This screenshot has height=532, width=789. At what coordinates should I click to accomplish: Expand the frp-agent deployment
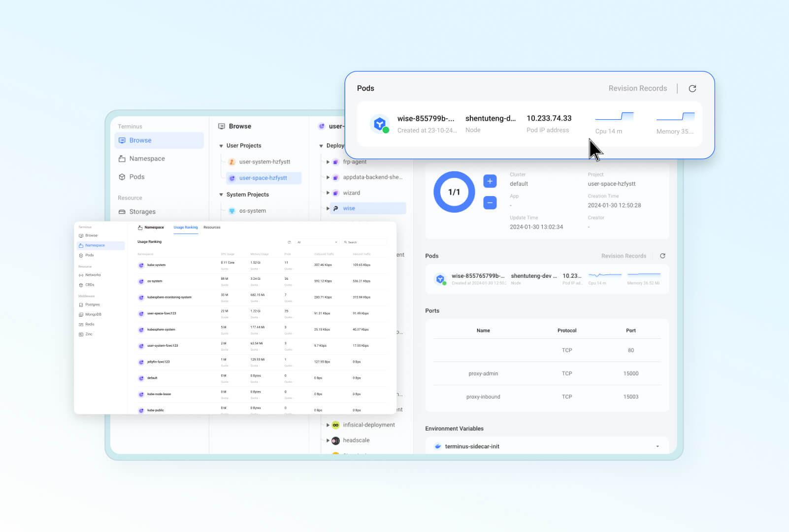click(328, 162)
